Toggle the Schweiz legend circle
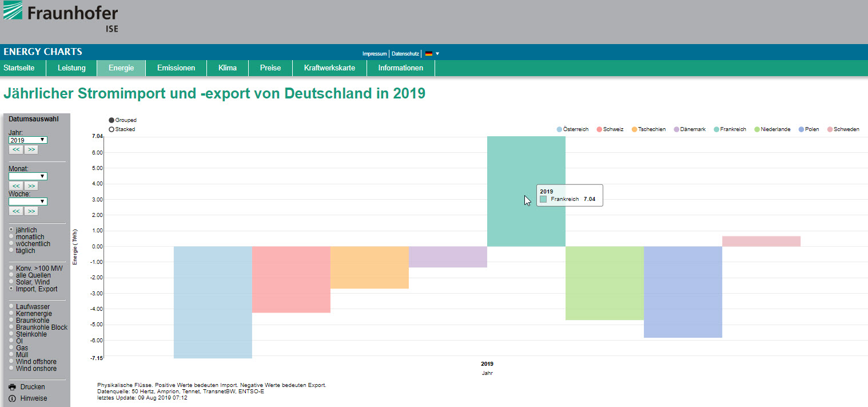The image size is (868, 407). click(599, 129)
